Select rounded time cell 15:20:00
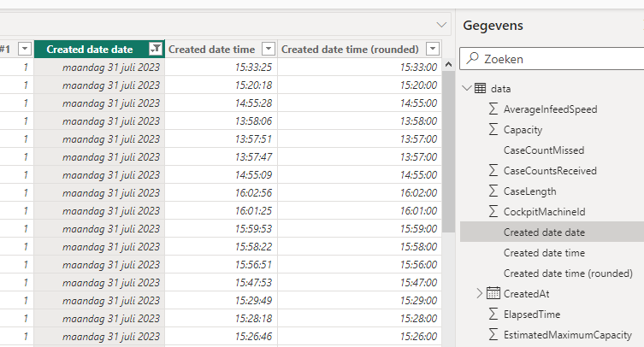The image size is (644, 347). [360, 85]
